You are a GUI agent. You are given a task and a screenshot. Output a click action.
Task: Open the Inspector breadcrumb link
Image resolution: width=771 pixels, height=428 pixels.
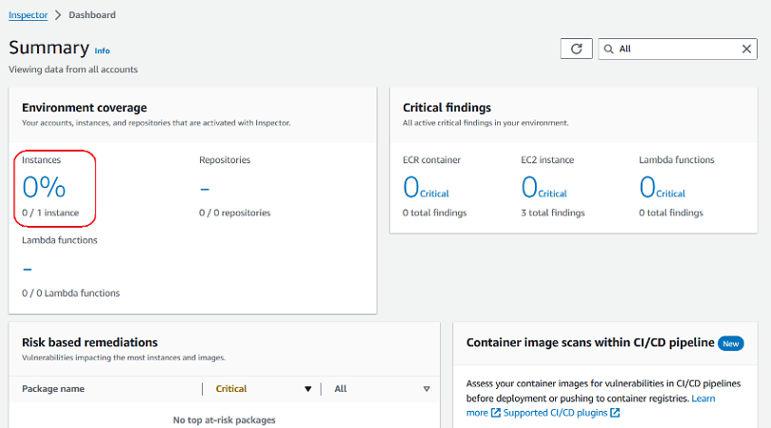(x=28, y=15)
